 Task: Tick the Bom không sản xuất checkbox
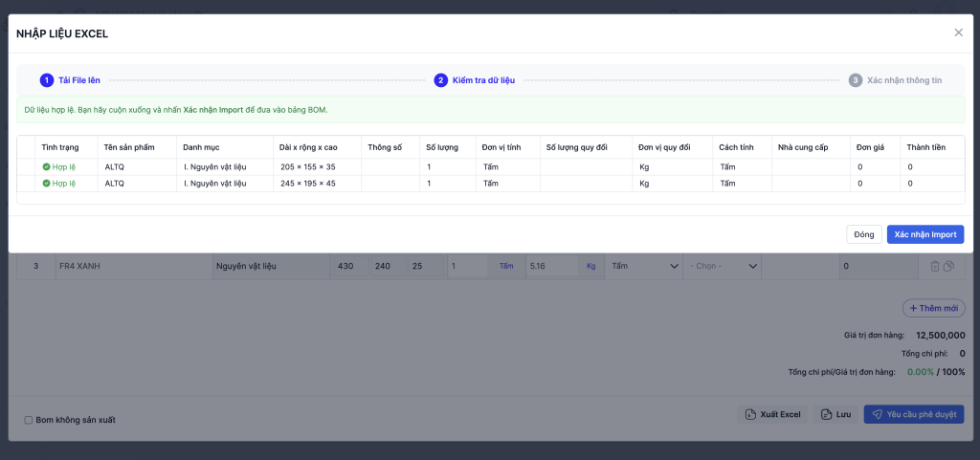(28, 420)
